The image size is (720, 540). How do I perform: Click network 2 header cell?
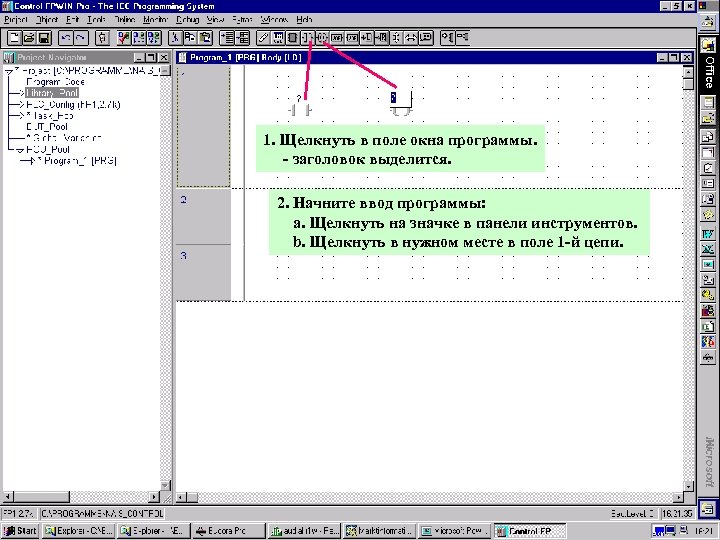(204, 217)
